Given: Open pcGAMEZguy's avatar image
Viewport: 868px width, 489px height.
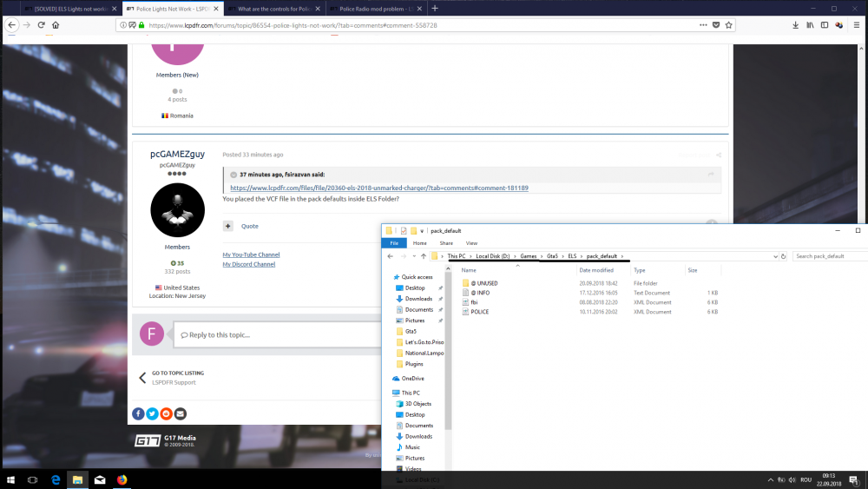Looking at the screenshot, I should (x=178, y=210).
